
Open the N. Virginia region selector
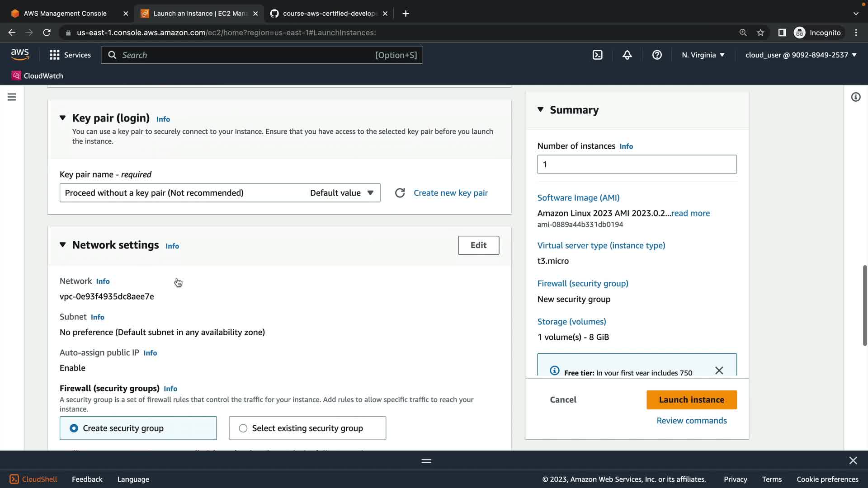click(703, 55)
